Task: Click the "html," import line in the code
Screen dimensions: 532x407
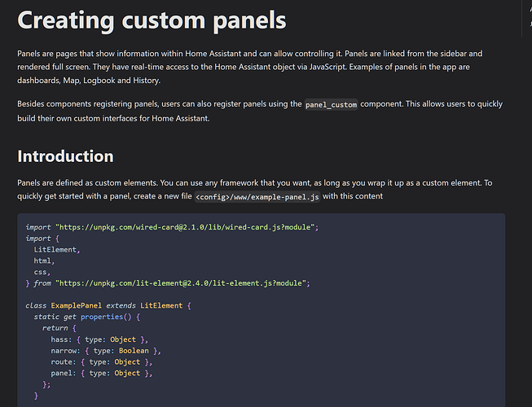Action: 44,260
